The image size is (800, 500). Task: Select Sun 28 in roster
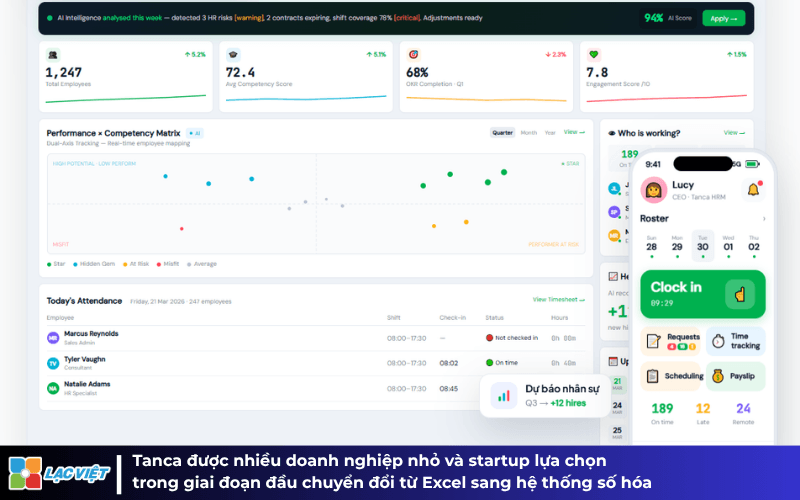click(652, 246)
